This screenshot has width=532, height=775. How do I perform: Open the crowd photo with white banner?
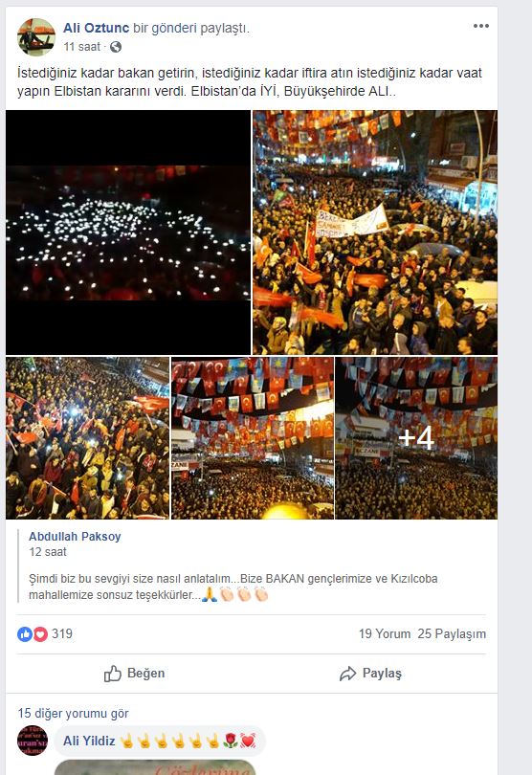[375, 232]
